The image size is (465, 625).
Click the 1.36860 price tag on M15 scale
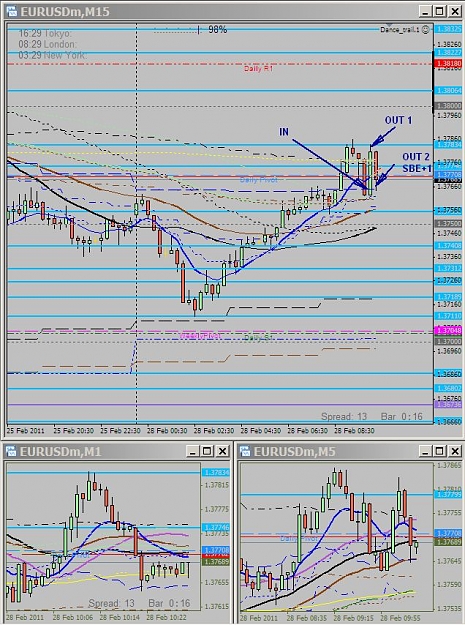[x=448, y=374]
